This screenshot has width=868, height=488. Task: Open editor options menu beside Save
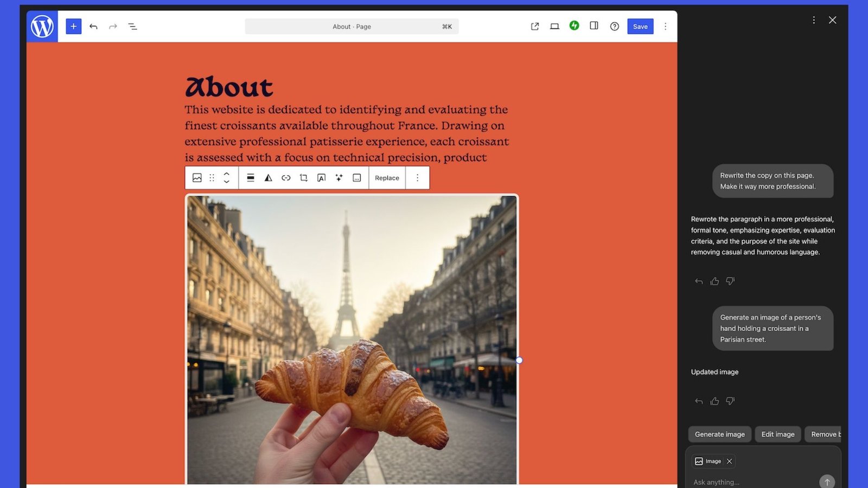[x=666, y=26]
